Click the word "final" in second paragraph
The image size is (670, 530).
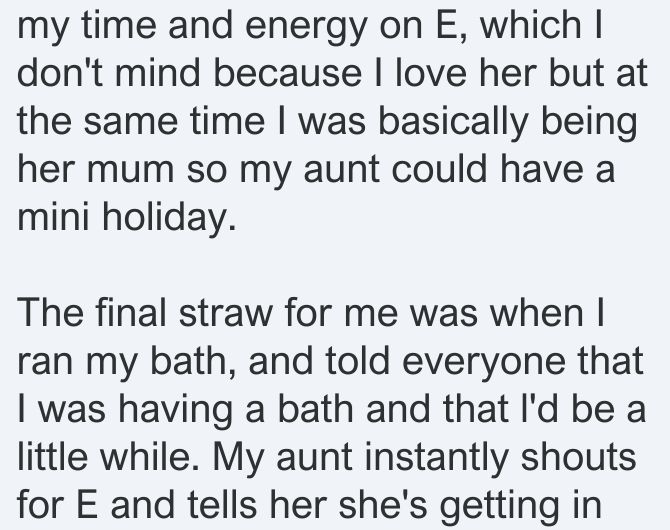click(x=130, y=312)
